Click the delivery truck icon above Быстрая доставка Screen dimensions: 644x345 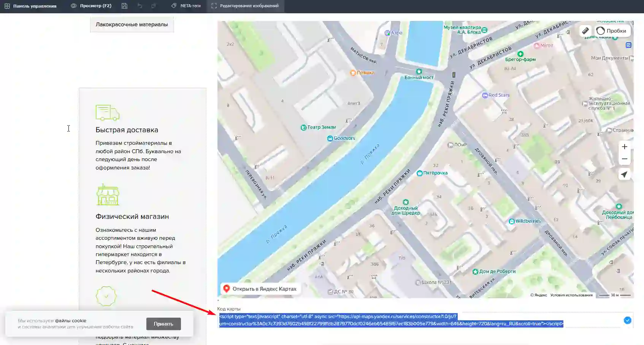click(x=107, y=112)
